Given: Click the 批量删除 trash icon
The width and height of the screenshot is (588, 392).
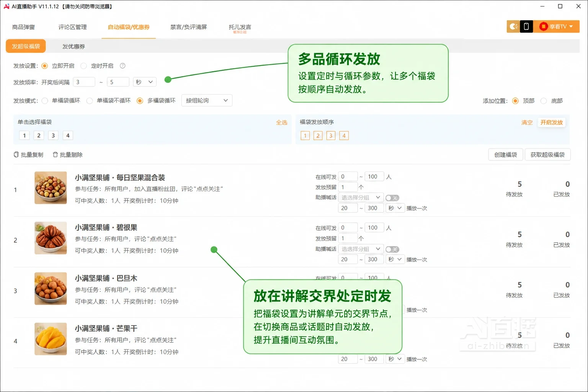Looking at the screenshot, I should point(55,155).
